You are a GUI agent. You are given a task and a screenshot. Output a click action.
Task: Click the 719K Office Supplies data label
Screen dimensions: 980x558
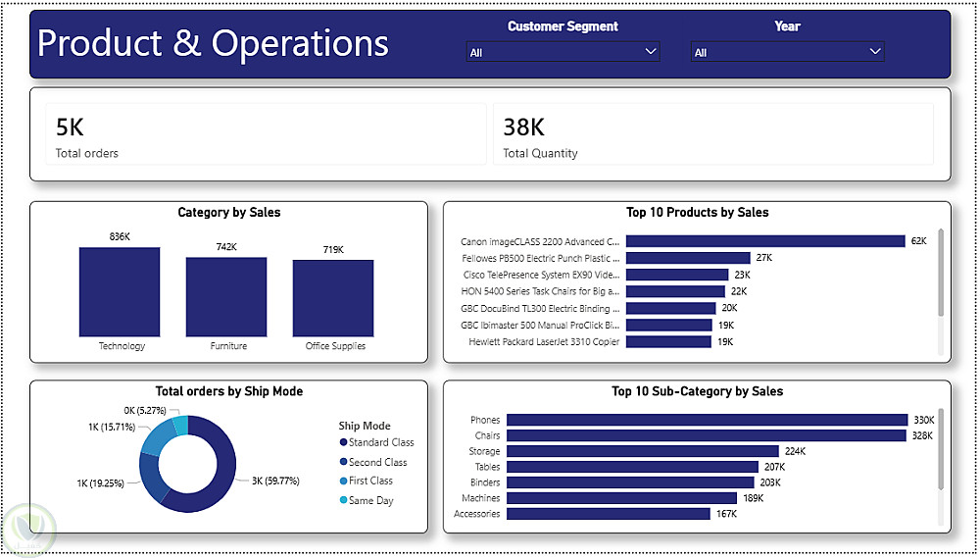333,250
